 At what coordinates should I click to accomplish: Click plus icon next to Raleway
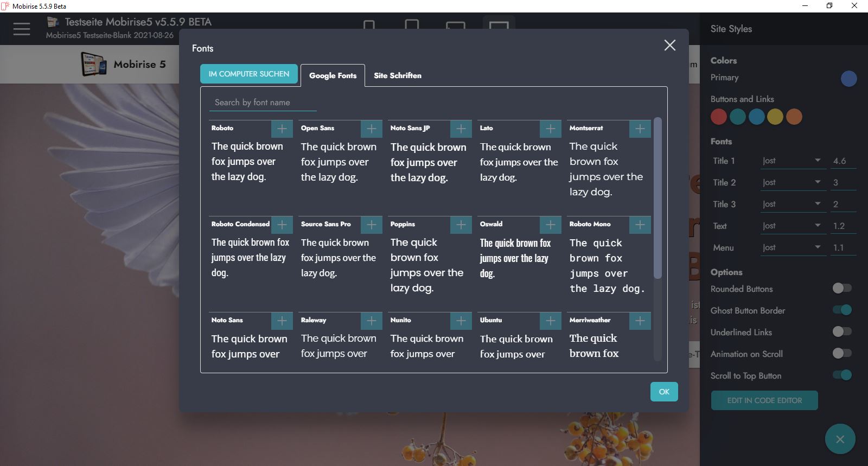371,321
